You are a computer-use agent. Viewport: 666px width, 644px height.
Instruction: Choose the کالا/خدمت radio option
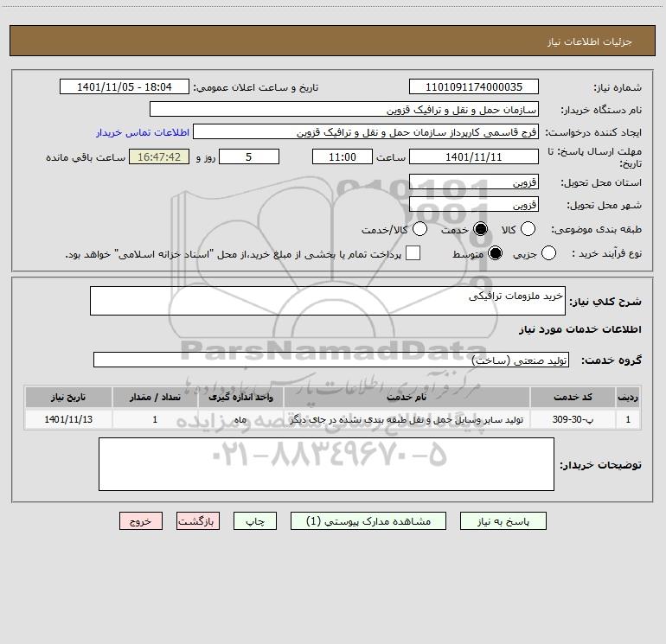click(x=419, y=229)
